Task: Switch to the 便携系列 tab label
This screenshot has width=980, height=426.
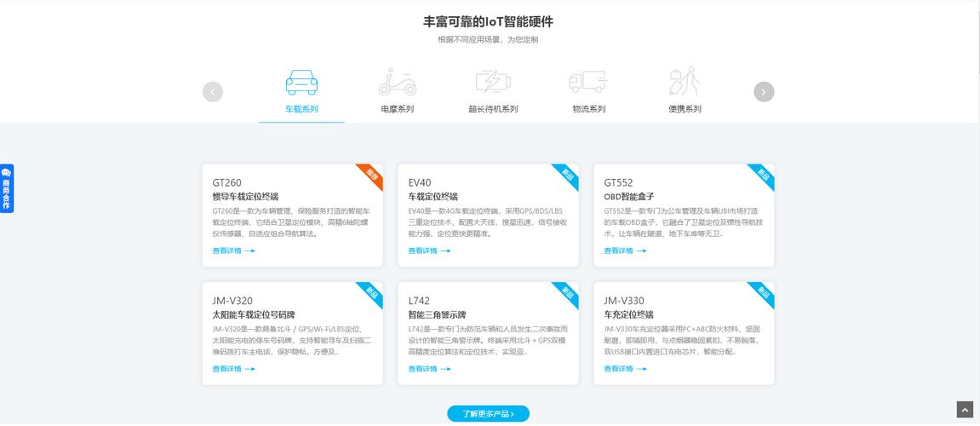Action: [685, 109]
